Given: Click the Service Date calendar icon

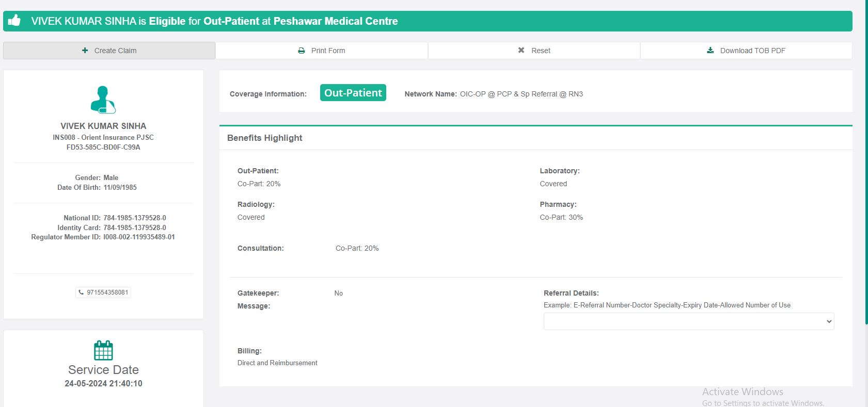Looking at the screenshot, I should pyautogui.click(x=103, y=350).
